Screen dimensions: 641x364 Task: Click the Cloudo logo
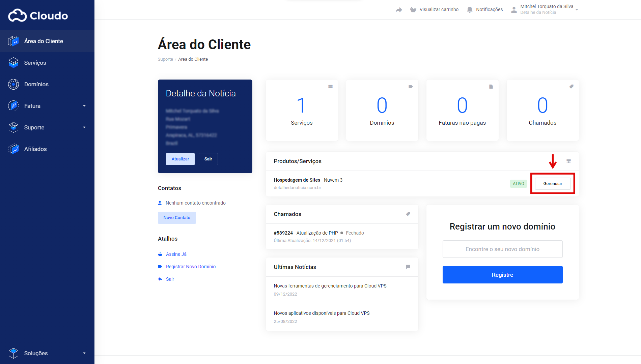point(38,16)
